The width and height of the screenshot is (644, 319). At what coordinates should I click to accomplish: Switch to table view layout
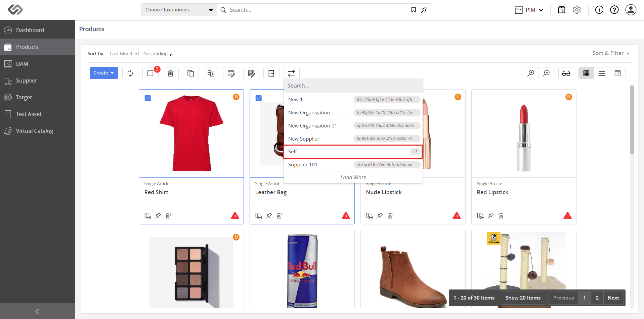pyautogui.click(x=617, y=73)
